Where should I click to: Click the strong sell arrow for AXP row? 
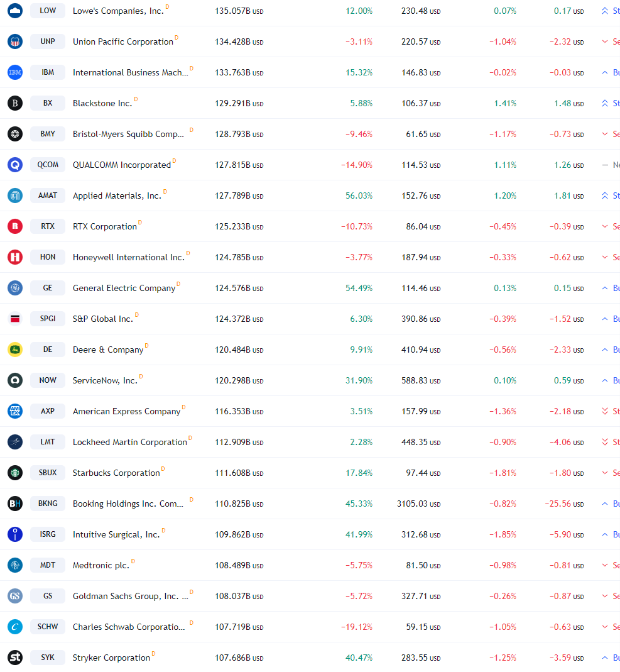[x=604, y=411]
